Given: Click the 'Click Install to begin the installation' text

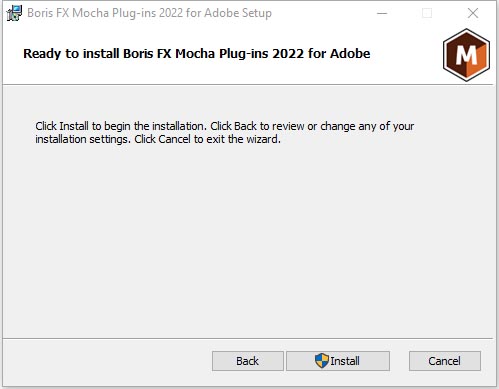Looking at the screenshot, I should (x=225, y=133).
